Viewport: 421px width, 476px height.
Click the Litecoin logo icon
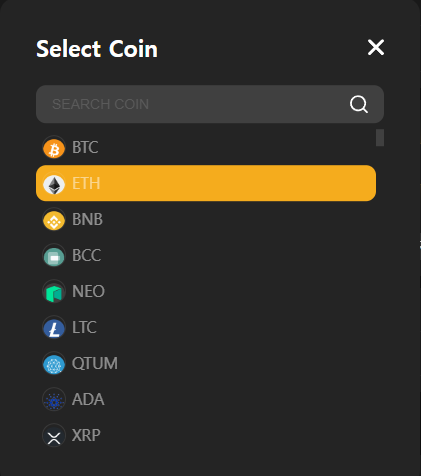(x=54, y=328)
